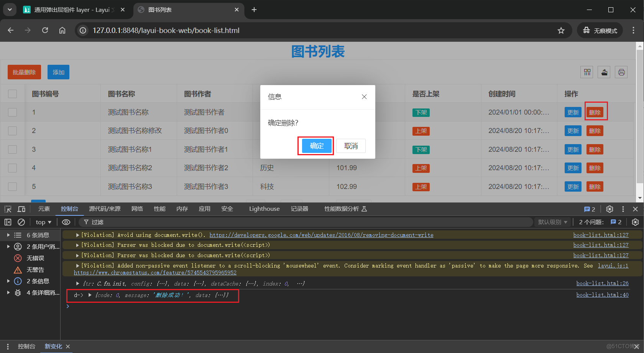Screen dimensions: 644x353
Task: Close the DevTools panel
Action: [x=635, y=209]
